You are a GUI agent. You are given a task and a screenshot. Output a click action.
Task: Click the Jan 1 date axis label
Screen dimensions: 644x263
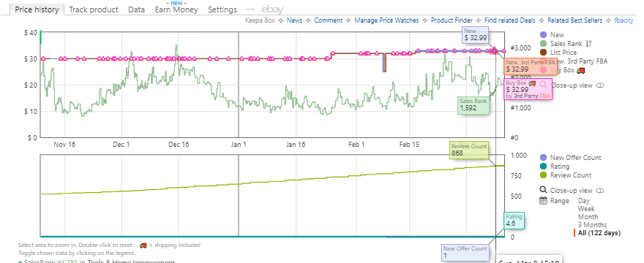tap(239, 145)
